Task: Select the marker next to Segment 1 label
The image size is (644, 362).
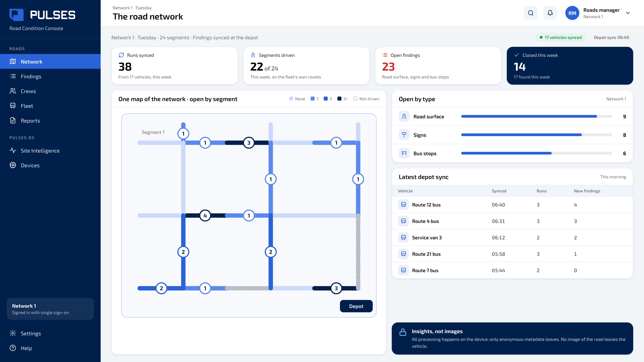Action: (183, 134)
